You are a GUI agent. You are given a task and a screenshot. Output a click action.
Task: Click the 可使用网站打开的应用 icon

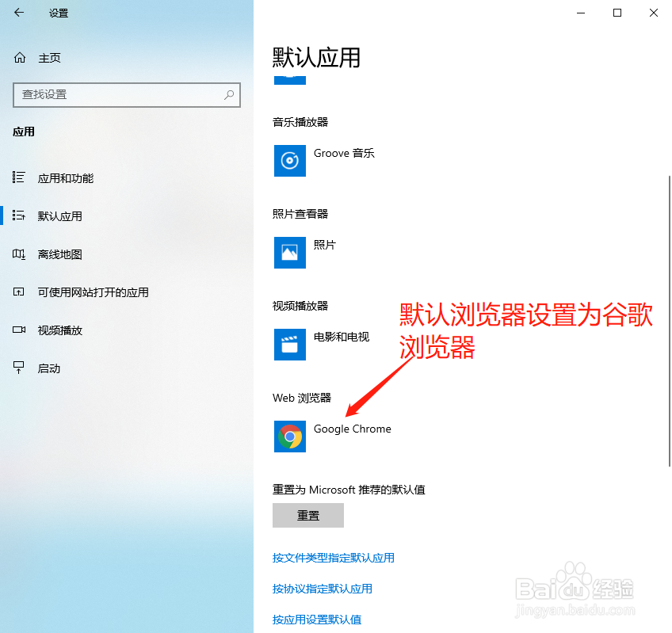[21, 292]
